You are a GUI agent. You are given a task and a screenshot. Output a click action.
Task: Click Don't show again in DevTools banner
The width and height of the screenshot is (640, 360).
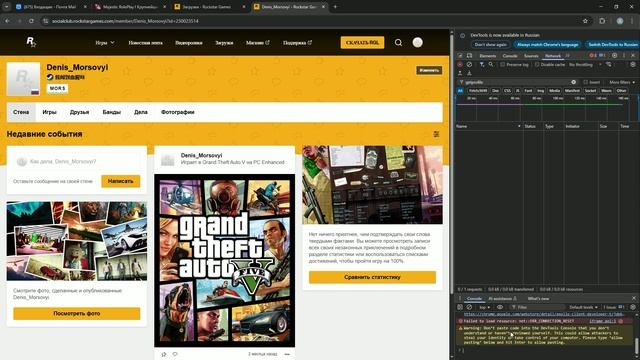pos(491,44)
